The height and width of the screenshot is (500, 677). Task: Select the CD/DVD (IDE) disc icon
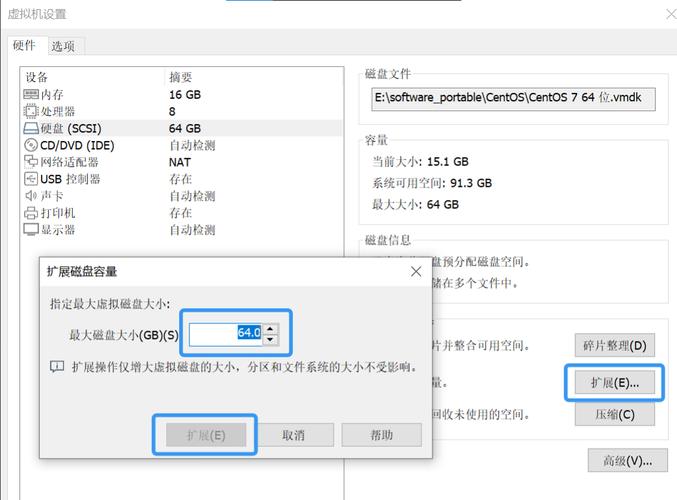tap(31, 145)
